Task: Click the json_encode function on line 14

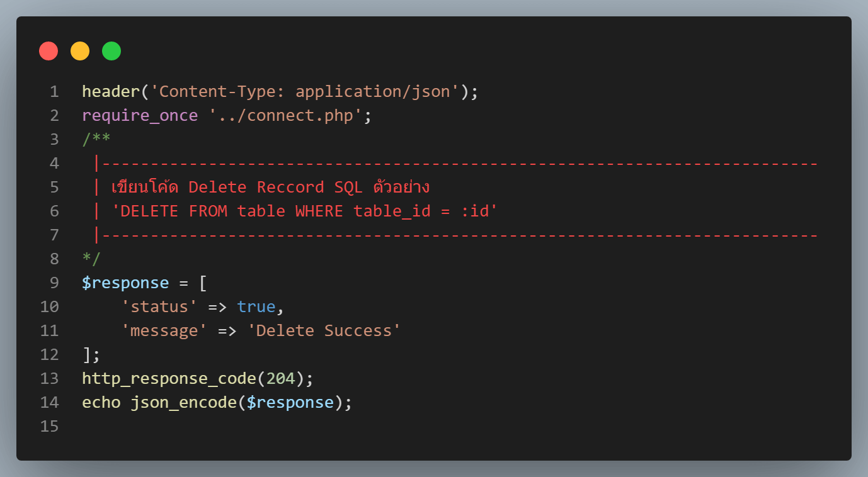Action: click(x=183, y=402)
